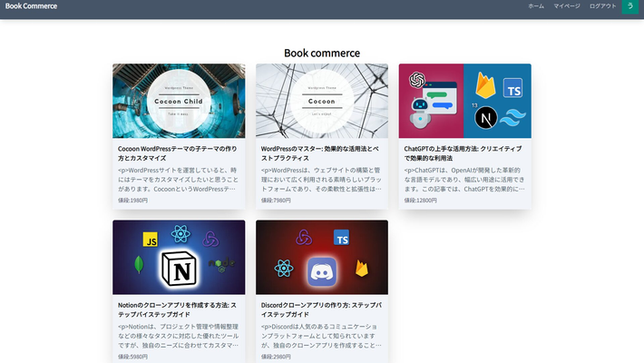Click title Notionのクローンアプリを作成する方法
Viewport: 644px width, 363px height.
coord(177,309)
